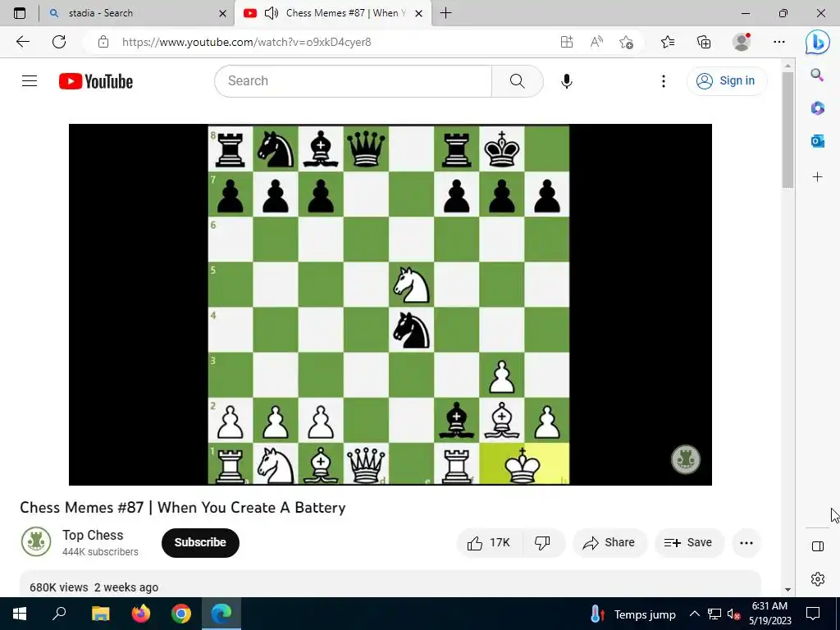
Task: Open the muted volume tray icon
Action: pyautogui.click(x=733, y=614)
